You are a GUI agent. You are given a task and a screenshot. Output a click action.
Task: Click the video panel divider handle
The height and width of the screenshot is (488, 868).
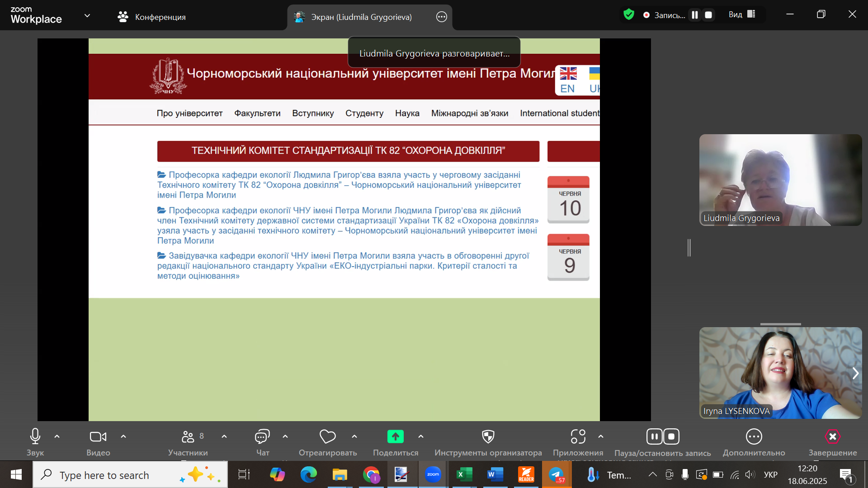click(689, 248)
